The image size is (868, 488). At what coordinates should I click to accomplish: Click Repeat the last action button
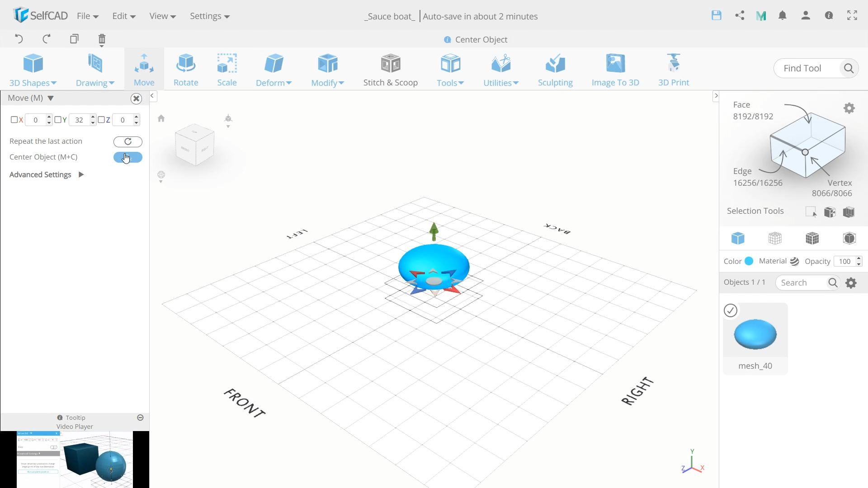[128, 141]
